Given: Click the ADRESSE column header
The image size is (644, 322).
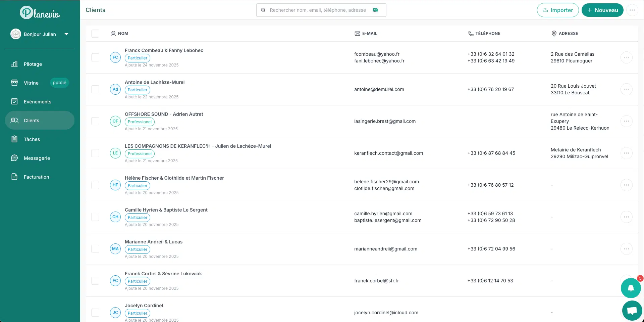Looking at the screenshot, I should [565, 34].
